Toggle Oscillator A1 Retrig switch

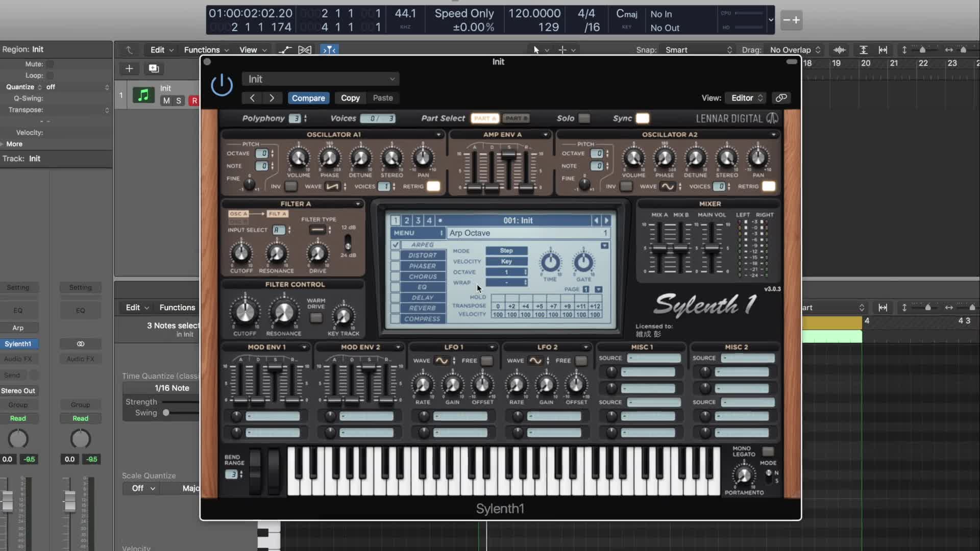(433, 186)
